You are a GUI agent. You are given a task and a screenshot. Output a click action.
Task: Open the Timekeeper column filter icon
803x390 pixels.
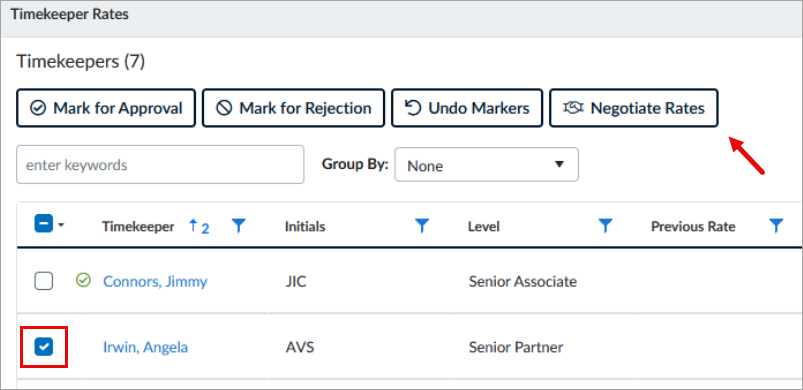coord(239,226)
